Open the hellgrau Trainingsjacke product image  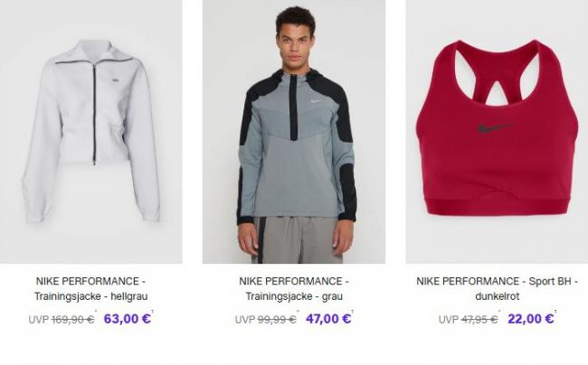click(x=91, y=132)
